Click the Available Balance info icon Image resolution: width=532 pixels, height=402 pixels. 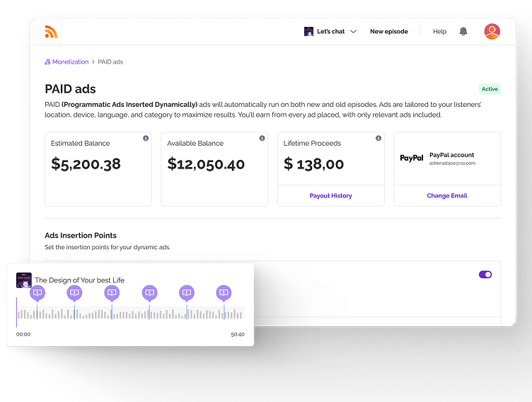pyautogui.click(x=262, y=138)
